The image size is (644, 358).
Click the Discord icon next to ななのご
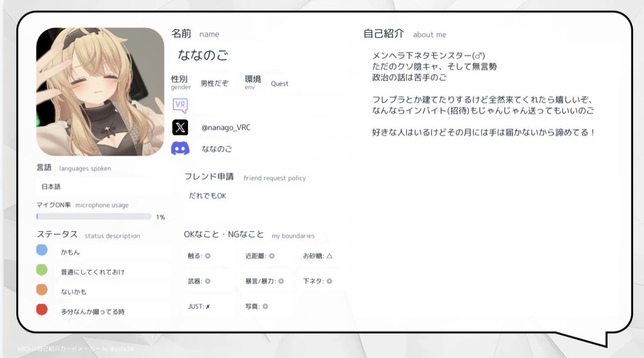pos(181,149)
